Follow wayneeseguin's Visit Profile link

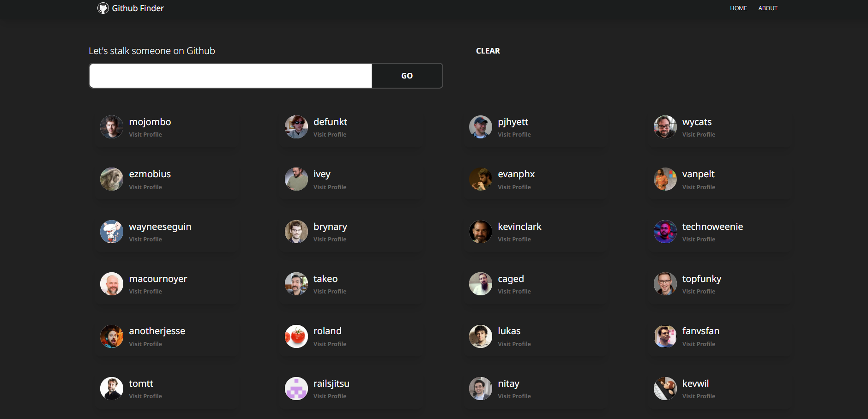[145, 239]
